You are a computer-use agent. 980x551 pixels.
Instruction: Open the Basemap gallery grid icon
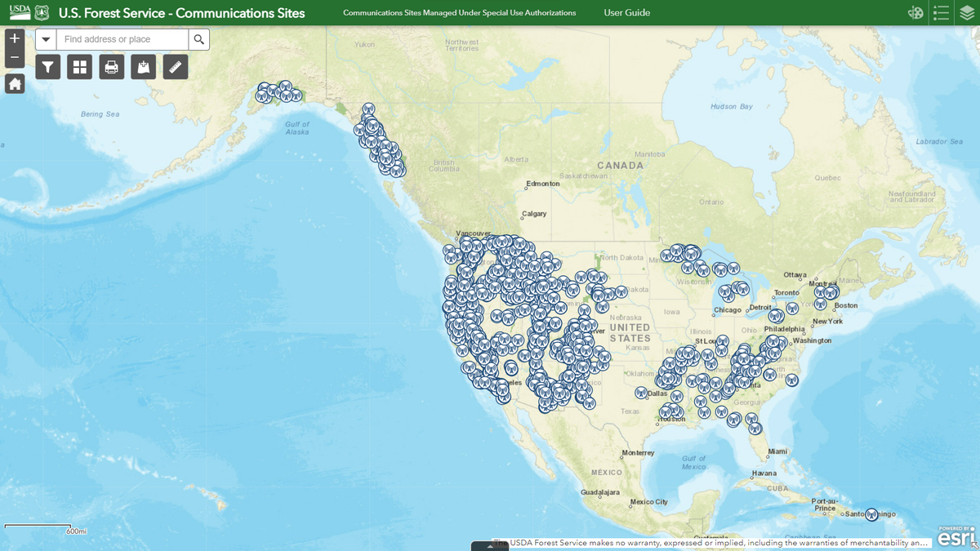(x=79, y=66)
